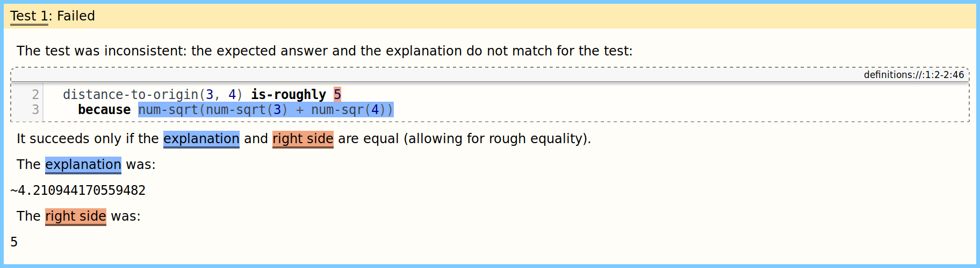Click the distance-to-origin function name
The image size is (980, 268).
tap(130, 95)
